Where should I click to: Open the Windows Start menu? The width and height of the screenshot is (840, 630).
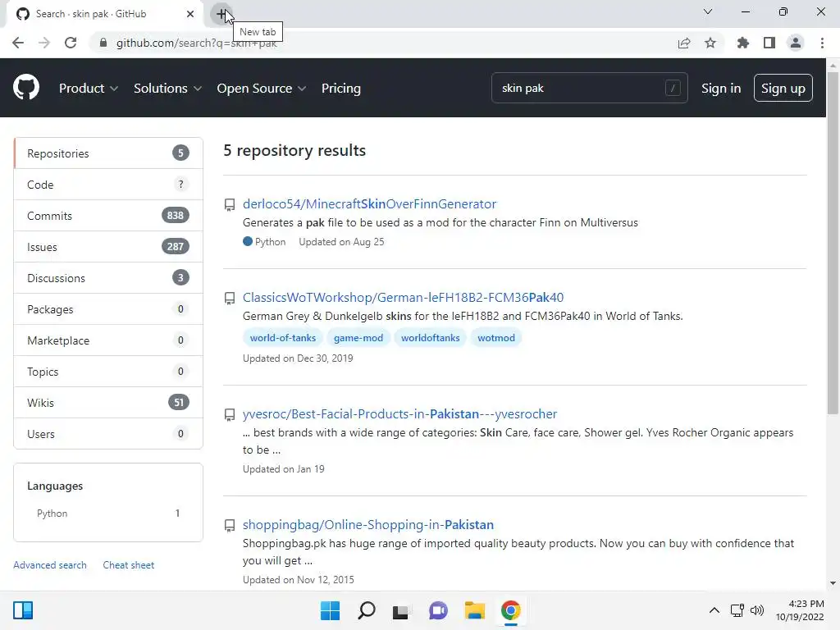click(x=330, y=610)
